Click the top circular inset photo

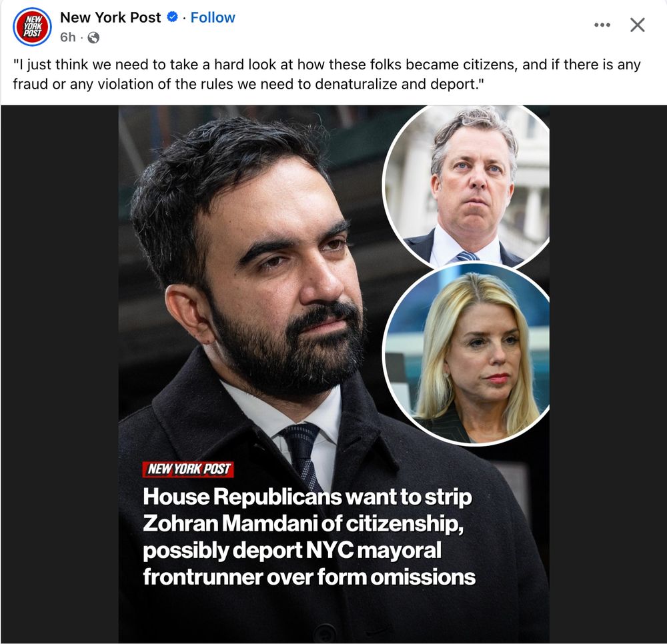(466, 187)
